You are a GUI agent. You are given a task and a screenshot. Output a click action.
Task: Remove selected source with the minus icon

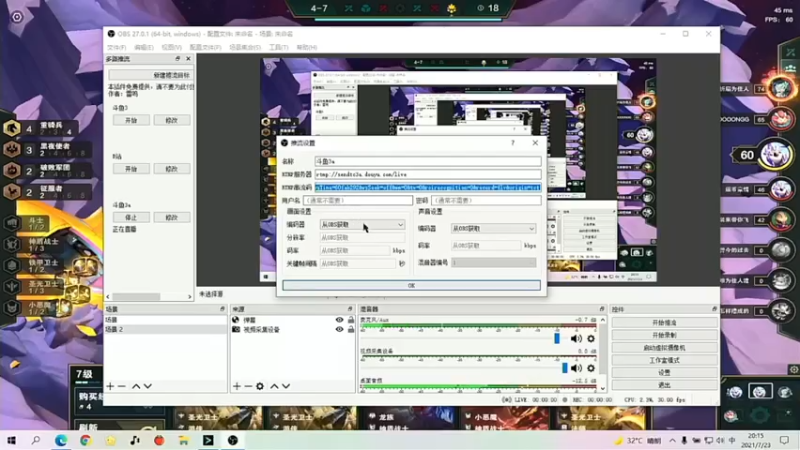(248, 386)
